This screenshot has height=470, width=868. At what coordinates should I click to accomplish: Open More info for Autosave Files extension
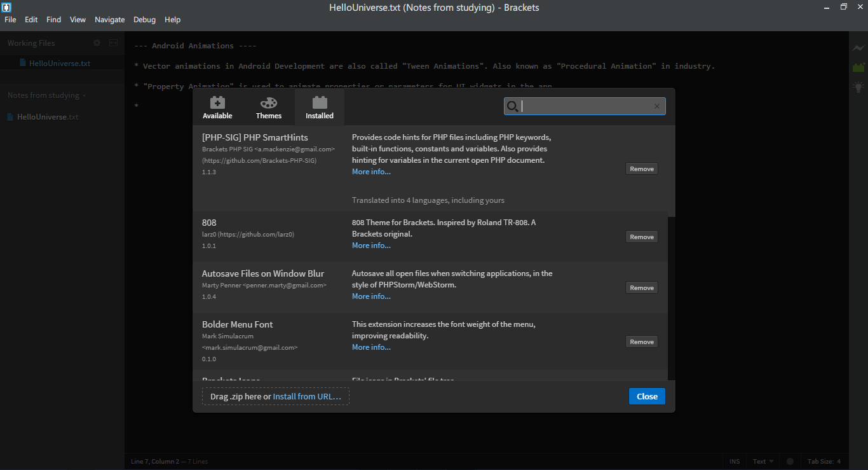(x=371, y=296)
